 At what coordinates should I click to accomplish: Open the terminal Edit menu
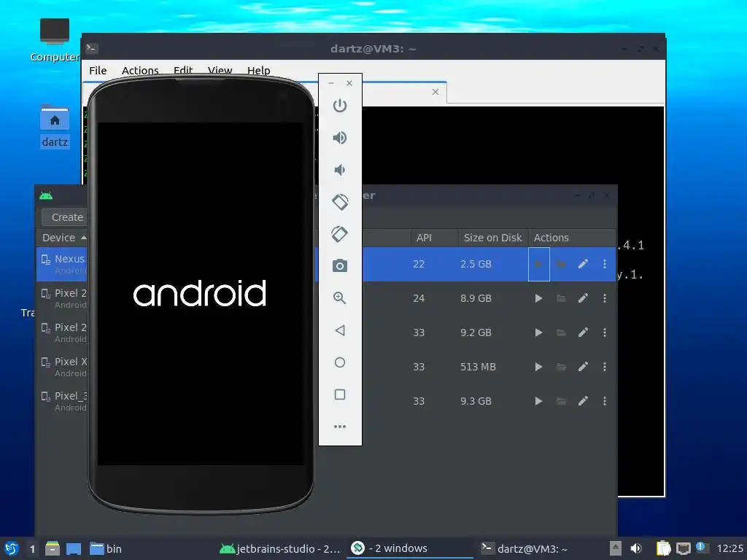pyautogui.click(x=183, y=71)
